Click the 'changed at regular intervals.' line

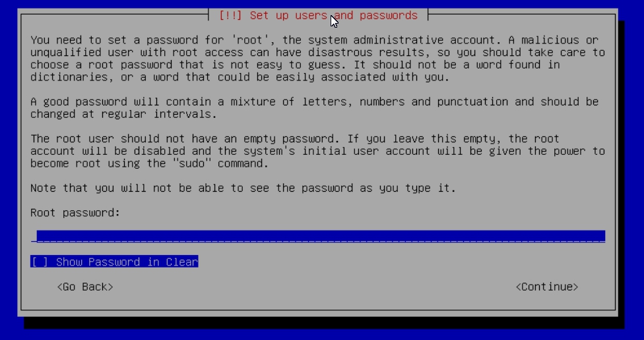pos(123,114)
